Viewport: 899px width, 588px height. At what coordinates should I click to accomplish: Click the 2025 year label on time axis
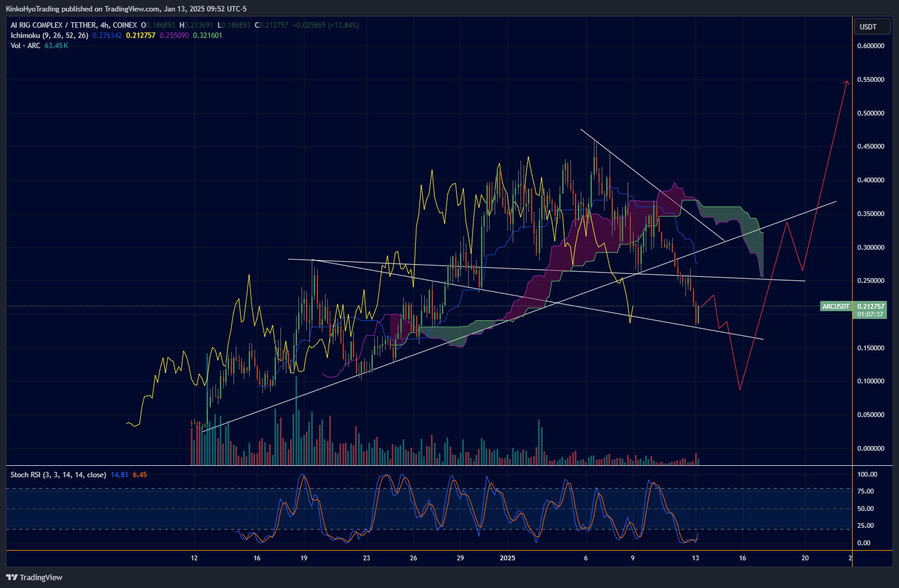[x=508, y=558]
